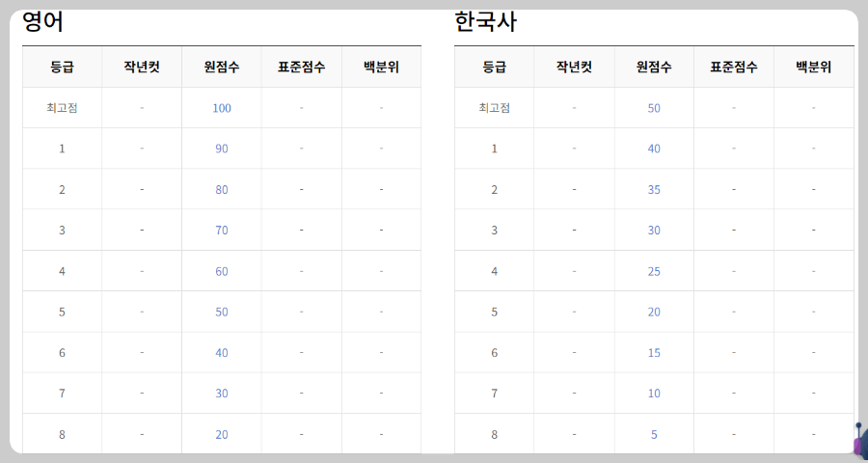868x463 pixels.
Task: Click the 한국사 grade 3 score 30
Action: coord(654,230)
